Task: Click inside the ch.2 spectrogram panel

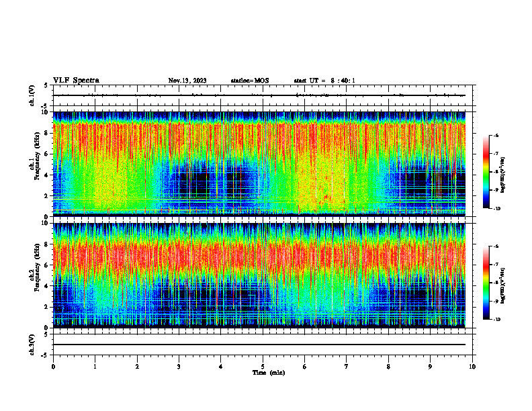Action: [259, 275]
